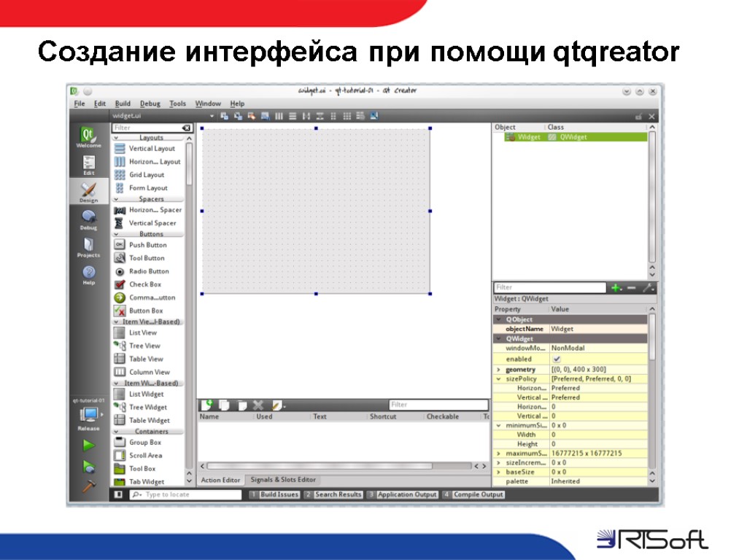Image resolution: width=747 pixels, height=560 pixels.
Task: Open the widget.ui file dropdown
Action: tap(212, 116)
